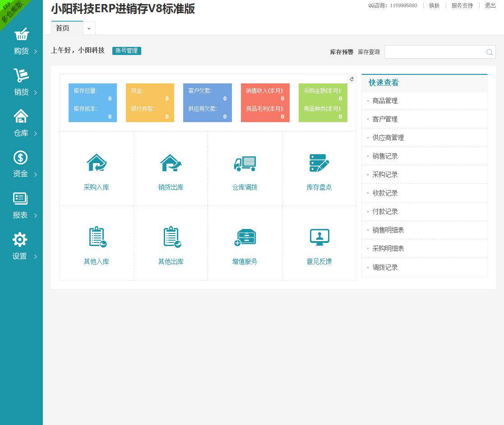Click 退出 to log out
The image size is (504, 425).
pyautogui.click(x=490, y=5)
